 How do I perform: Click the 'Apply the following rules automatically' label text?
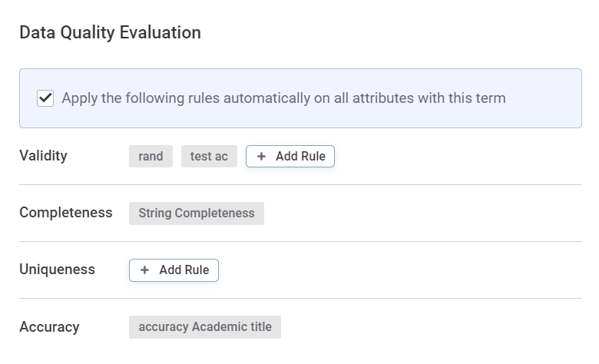pos(283,98)
